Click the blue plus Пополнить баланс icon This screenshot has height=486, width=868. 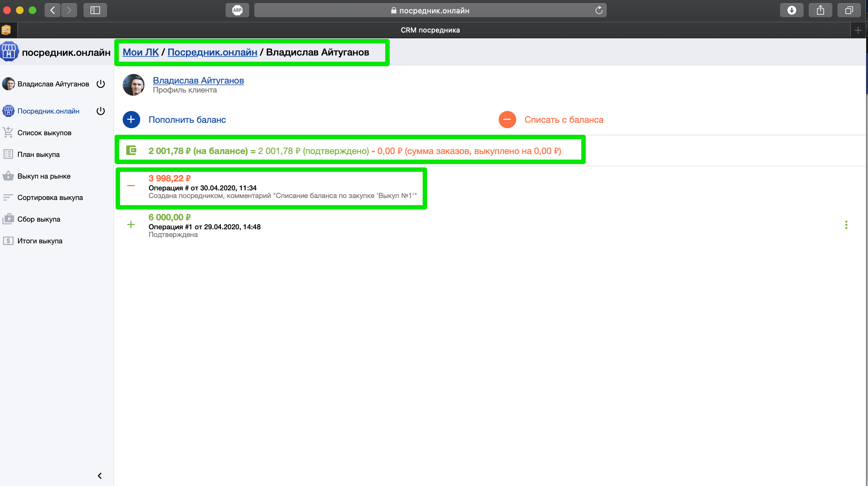[x=131, y=119]
